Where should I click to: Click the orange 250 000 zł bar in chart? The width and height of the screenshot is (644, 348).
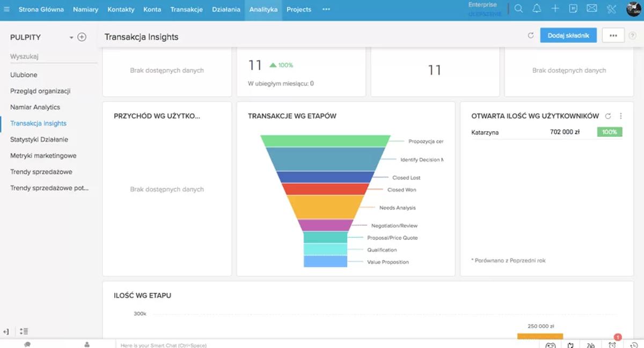click(540, 336)
